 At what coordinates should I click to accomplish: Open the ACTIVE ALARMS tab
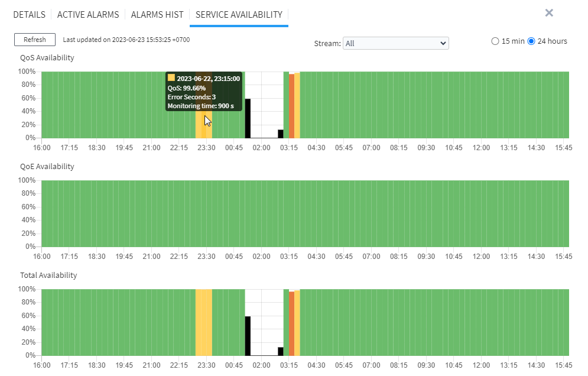[x=88, y=14]
